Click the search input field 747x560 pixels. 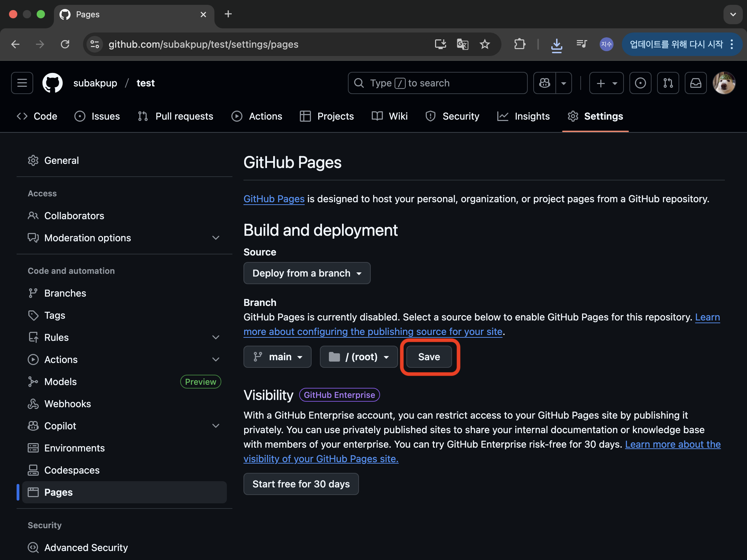point(437,83)
